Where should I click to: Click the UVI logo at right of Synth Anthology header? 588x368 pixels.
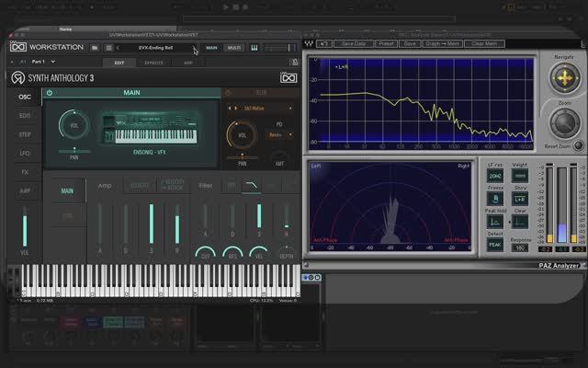click(x=288, y=77)
